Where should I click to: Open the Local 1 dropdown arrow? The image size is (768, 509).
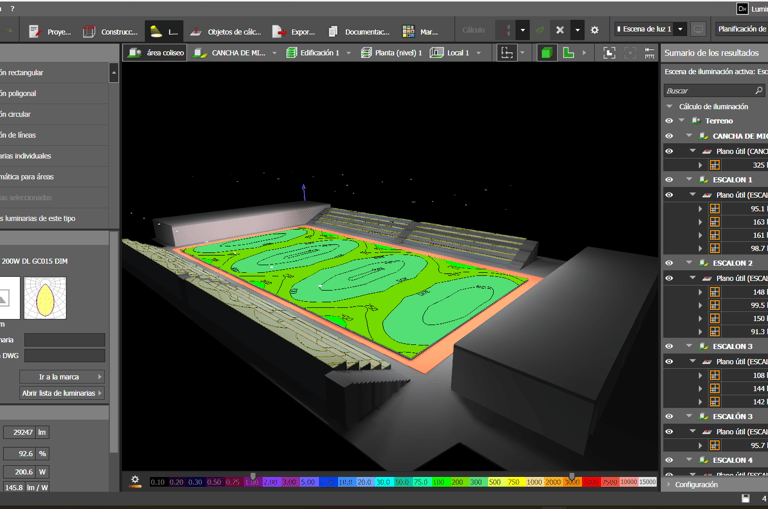coord(479,53)
